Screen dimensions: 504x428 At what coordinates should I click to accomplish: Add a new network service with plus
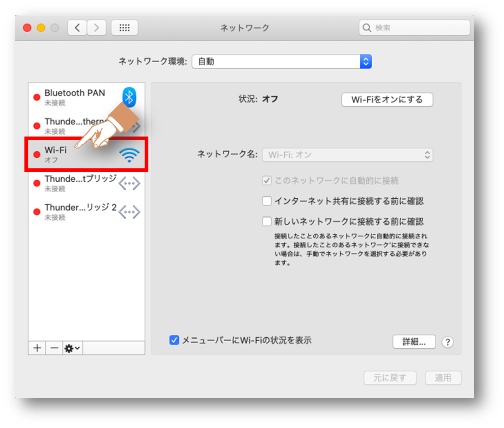tap(37, 348)
